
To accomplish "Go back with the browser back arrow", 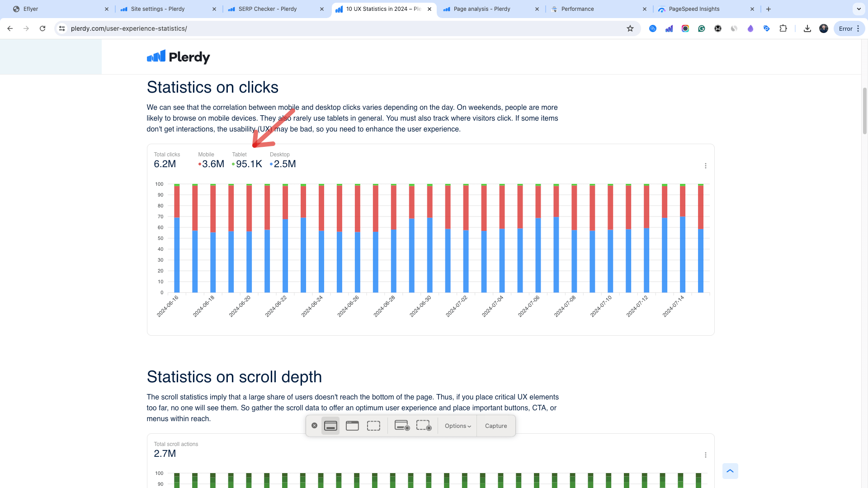I will (10, 28).
